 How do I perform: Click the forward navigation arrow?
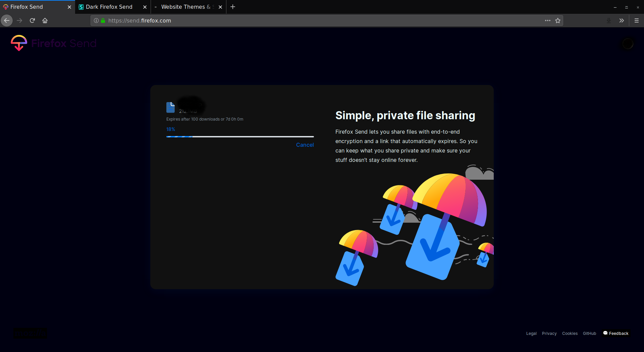[19, 20]
